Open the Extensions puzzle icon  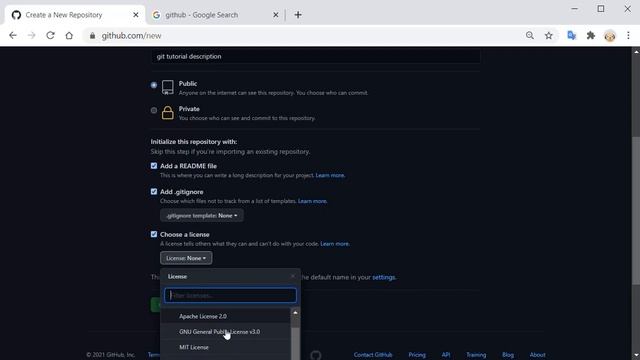coord(590,36)
